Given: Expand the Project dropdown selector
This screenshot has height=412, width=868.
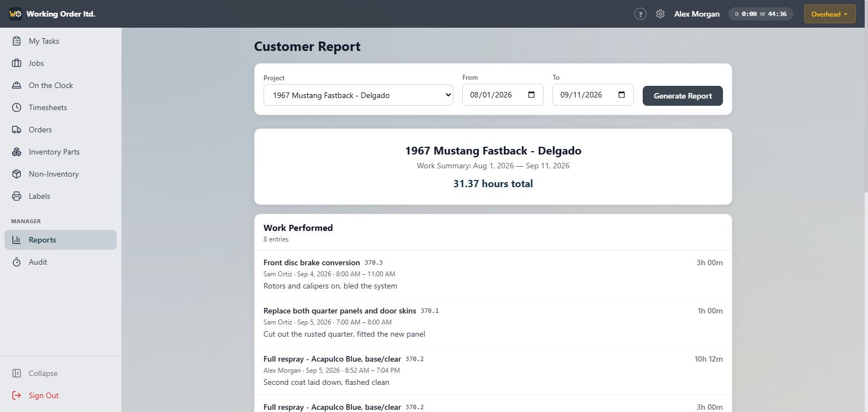Looking at the screenshot, I should click(358, 95).
